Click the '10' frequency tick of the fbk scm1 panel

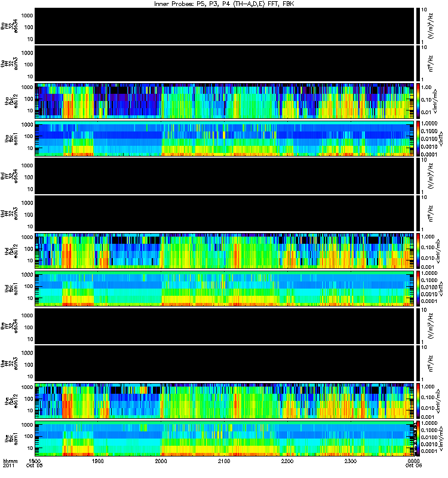point(30,448)
